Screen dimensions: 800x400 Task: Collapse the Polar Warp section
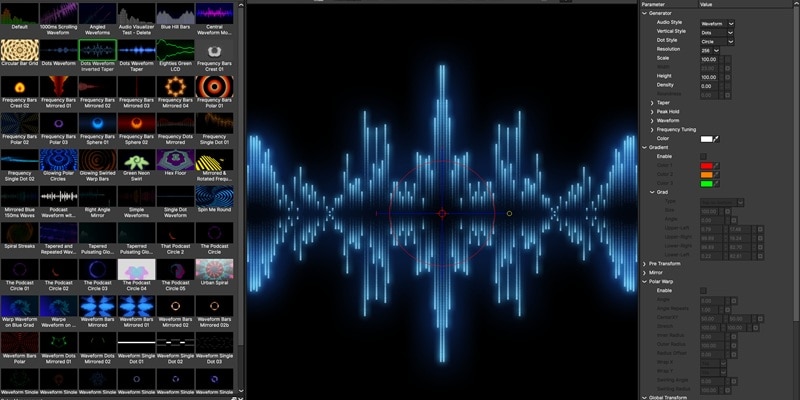click(x=644, y=282)
